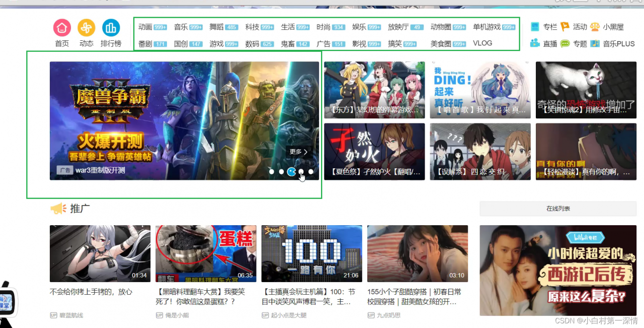Click the 直播 live camera icon
Viewport: 644px width, 328px height.
click(x=535, y=43)
